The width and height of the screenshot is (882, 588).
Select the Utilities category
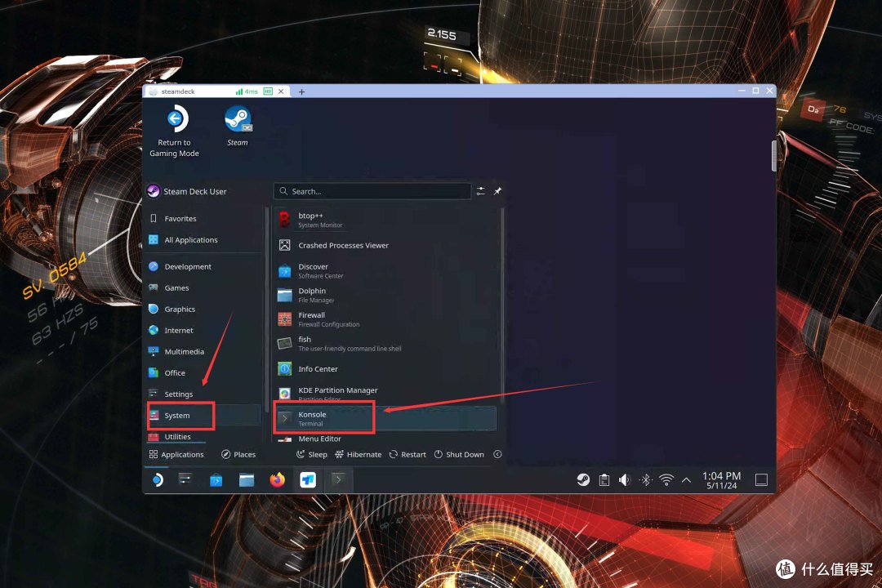coord(203,437)
